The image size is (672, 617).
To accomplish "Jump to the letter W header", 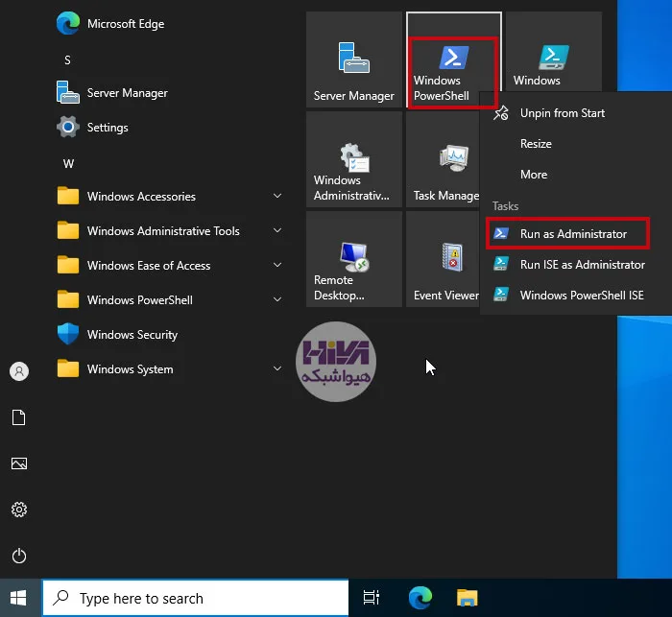I will pos(68,164).
